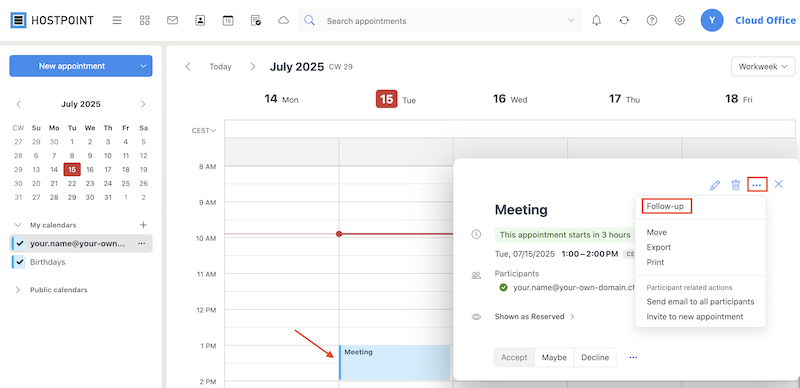Select July 15 in mini calendar
The width and height of the screenshot is (800, 388).
(x=72, y=169)
